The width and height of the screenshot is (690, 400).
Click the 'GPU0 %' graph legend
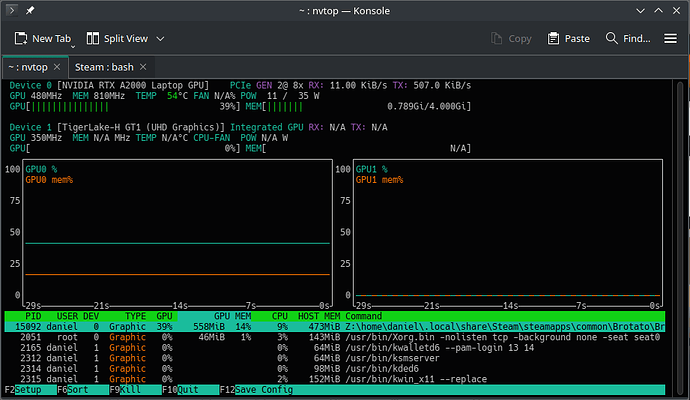click(x=41, y=169)
